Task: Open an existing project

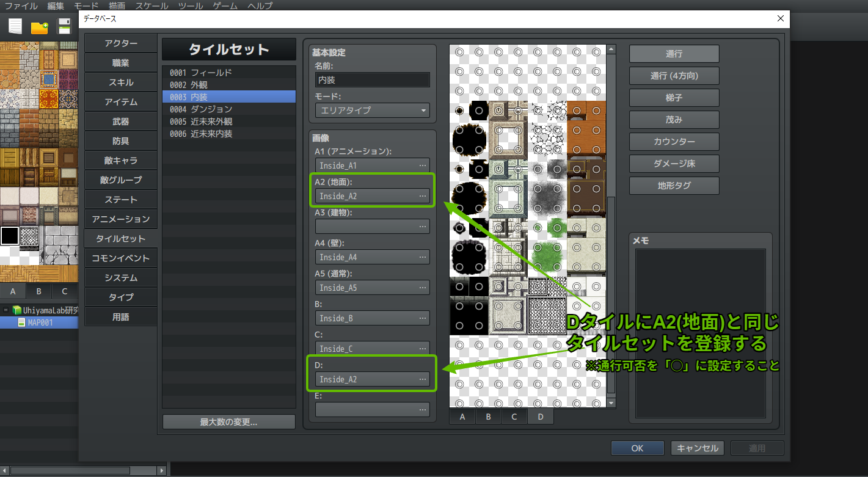Action: click(39, 26)
